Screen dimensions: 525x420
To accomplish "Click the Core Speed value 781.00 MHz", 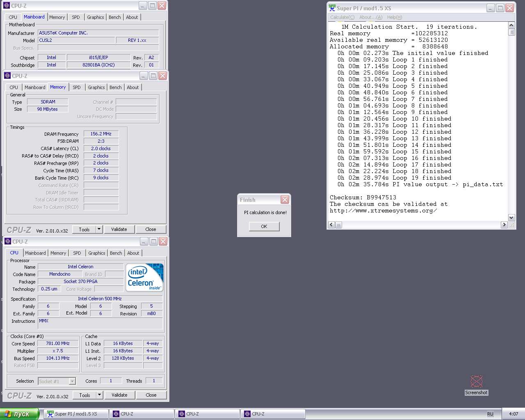I will (x=58, y=344).
